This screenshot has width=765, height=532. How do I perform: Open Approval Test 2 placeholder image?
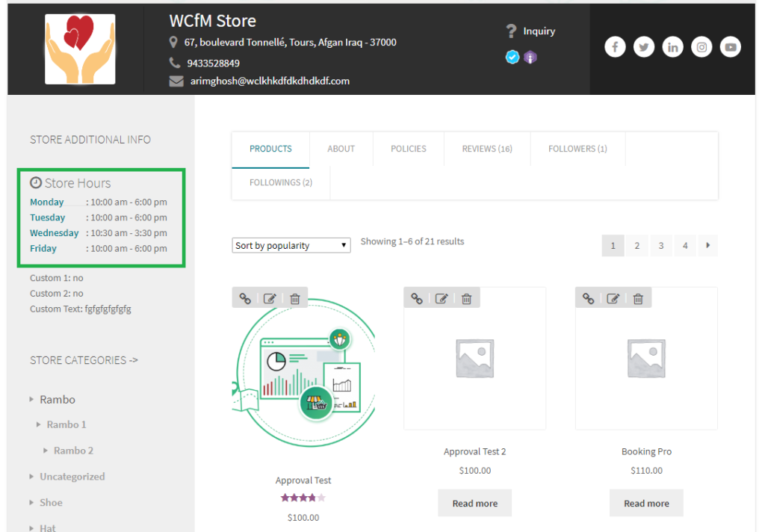(x=474, y=359)
